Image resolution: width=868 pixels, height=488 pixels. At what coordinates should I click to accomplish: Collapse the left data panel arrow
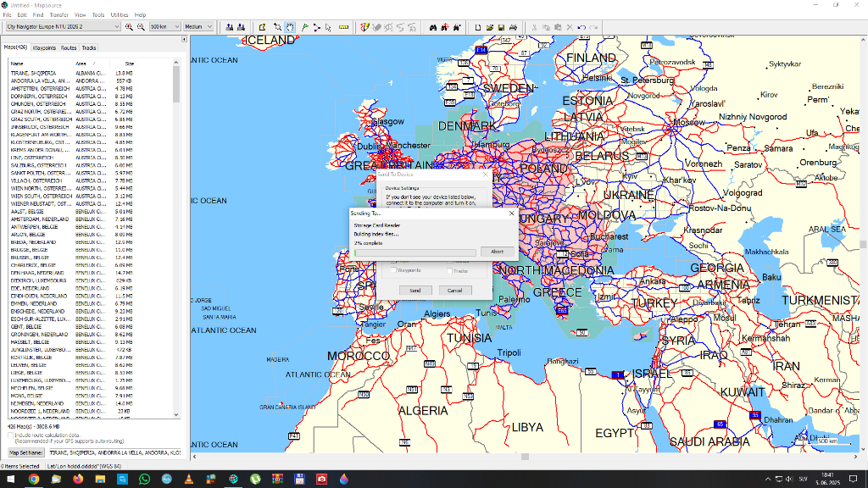tap(184, 39)
